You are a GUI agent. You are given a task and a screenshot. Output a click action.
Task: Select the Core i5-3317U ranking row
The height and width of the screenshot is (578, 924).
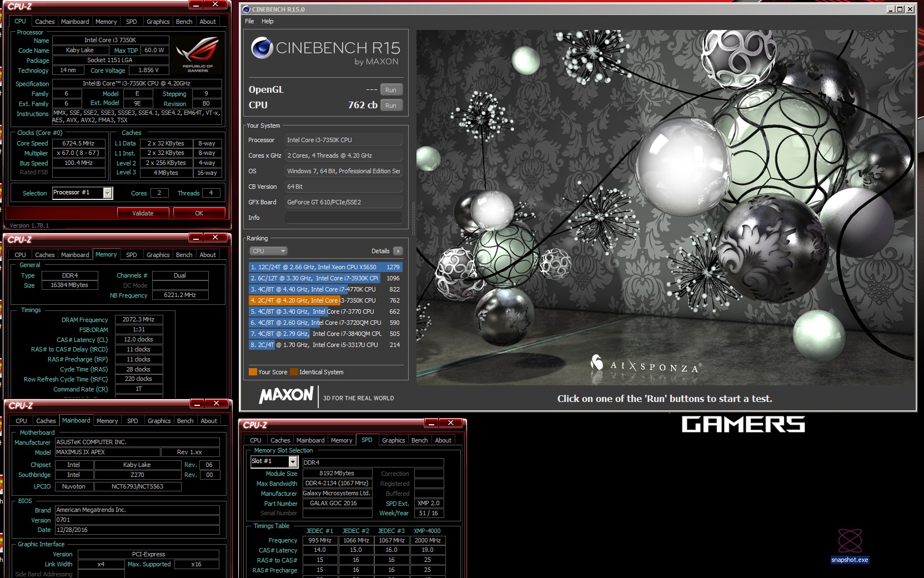(x=325, y=345)
